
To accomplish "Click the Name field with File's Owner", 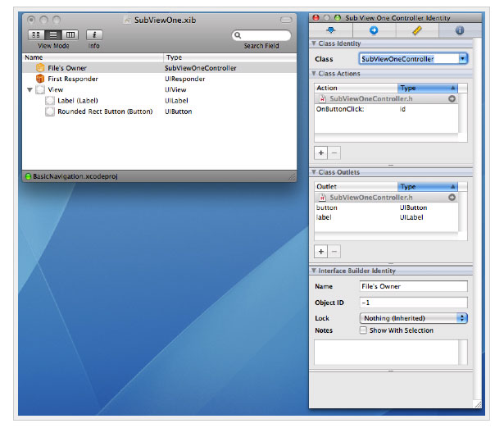I will [413, 286].
